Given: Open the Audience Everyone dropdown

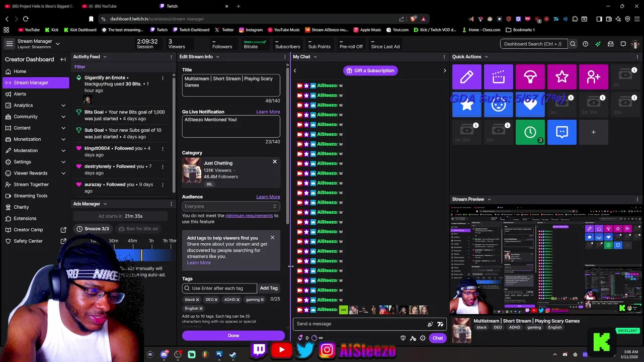Looking at the screenshot, I should tap(231, 207).
